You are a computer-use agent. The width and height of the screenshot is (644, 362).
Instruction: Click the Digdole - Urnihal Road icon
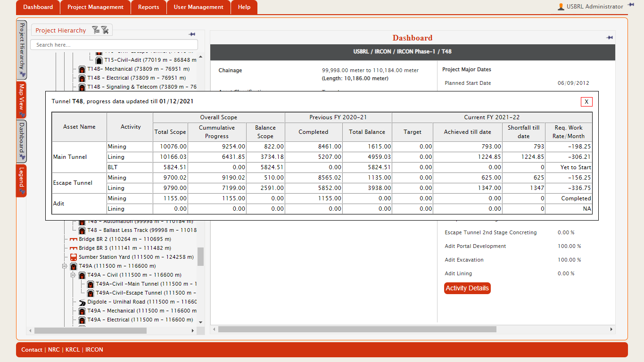(82, 302)
